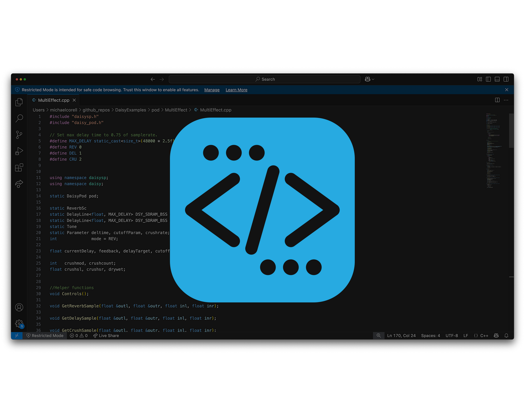Click the Search command center field
This screenshot has width=525, height=420.
click(x=265, y=79)
